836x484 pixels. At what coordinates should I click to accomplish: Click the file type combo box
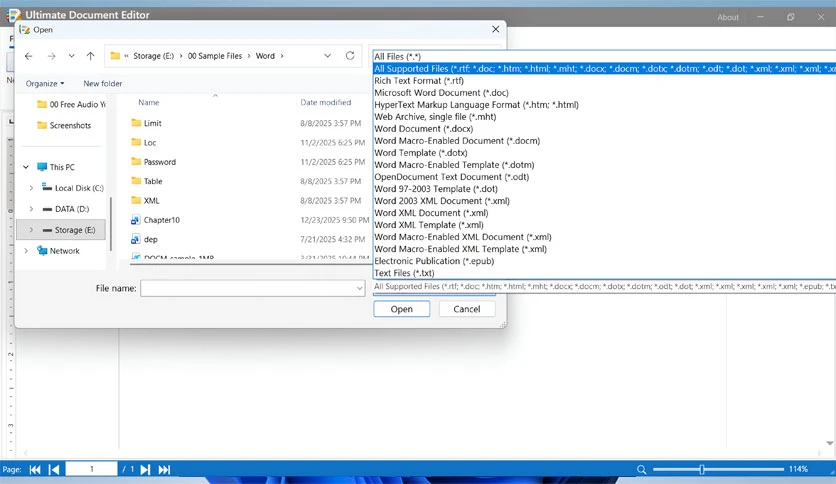pos(605,287)
